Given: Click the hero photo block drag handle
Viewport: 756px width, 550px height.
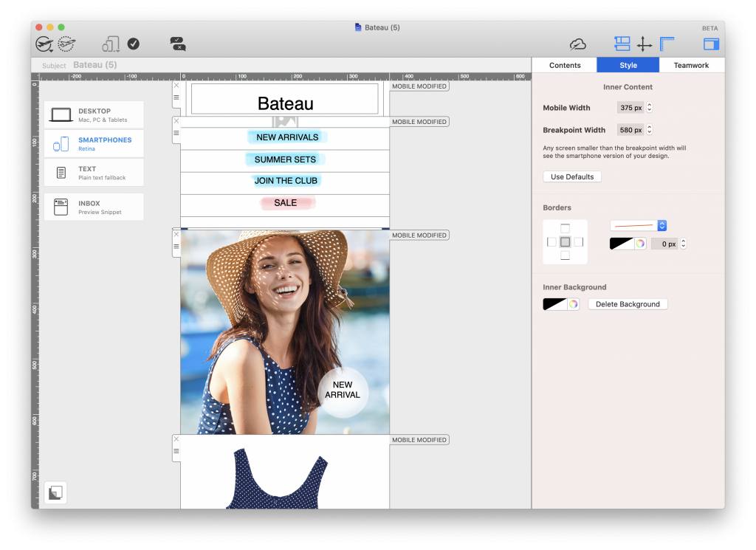Looking at the screenshot, I should (x=176, y=247).
